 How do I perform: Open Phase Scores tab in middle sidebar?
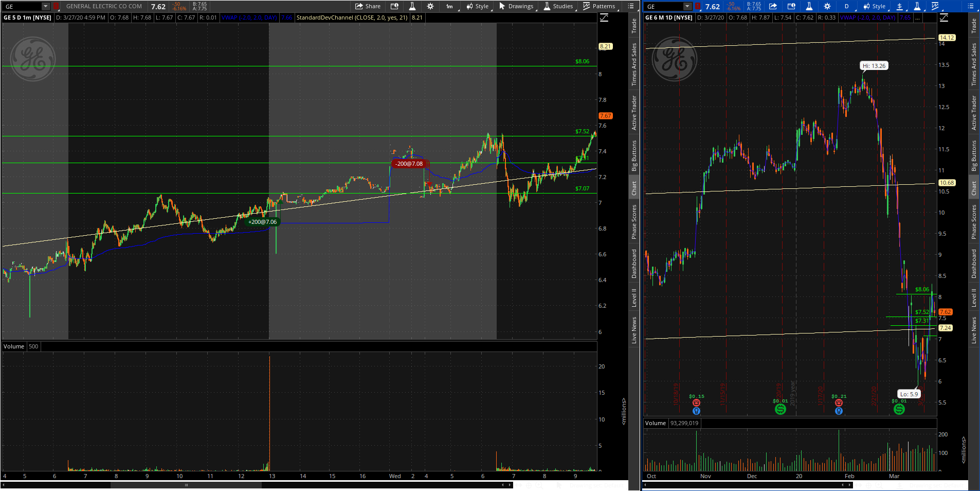coord(634,222)
